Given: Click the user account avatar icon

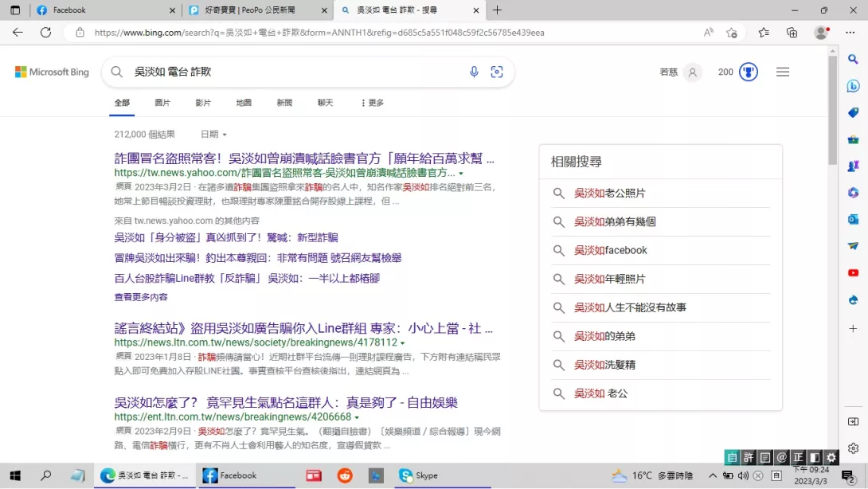Looking at the screenshot, I should 693,72.
